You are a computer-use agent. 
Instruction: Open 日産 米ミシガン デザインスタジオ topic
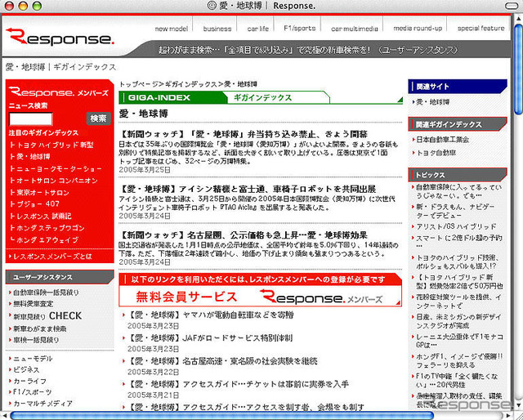pyautogui.click(x=458, y=321)
